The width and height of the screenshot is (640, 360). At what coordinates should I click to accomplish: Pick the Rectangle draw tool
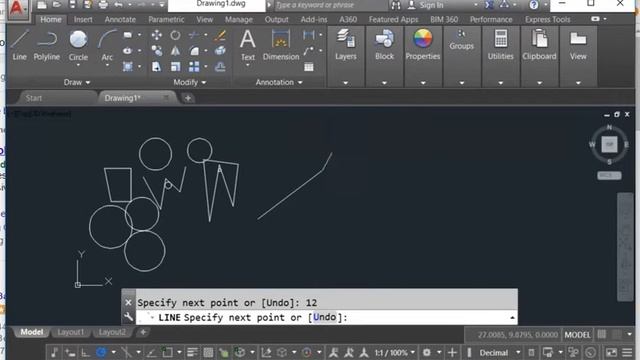[x=128, y=35]
